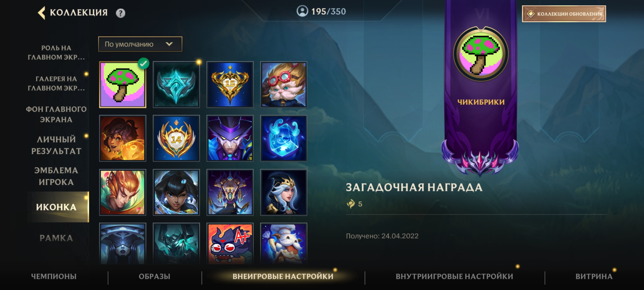Choose the golden level 15 badge icon
644x290 pixels.
[x=230, y=85]
